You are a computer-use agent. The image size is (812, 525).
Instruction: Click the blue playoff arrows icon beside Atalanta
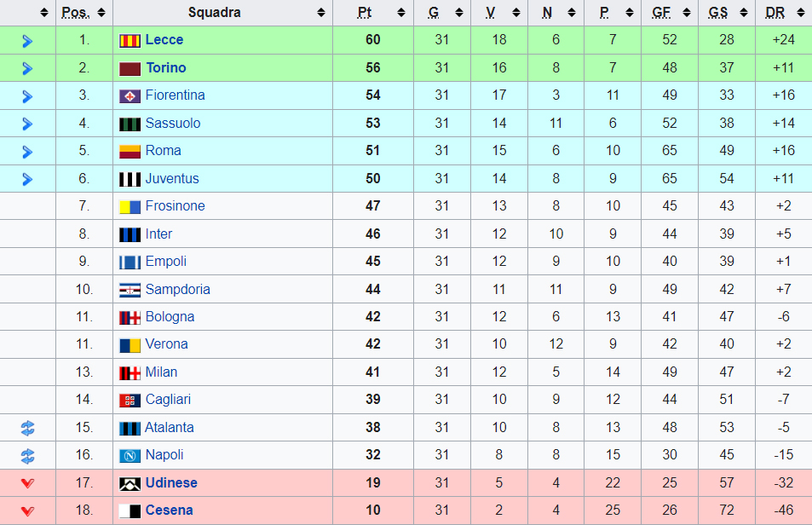coord(27,428)
